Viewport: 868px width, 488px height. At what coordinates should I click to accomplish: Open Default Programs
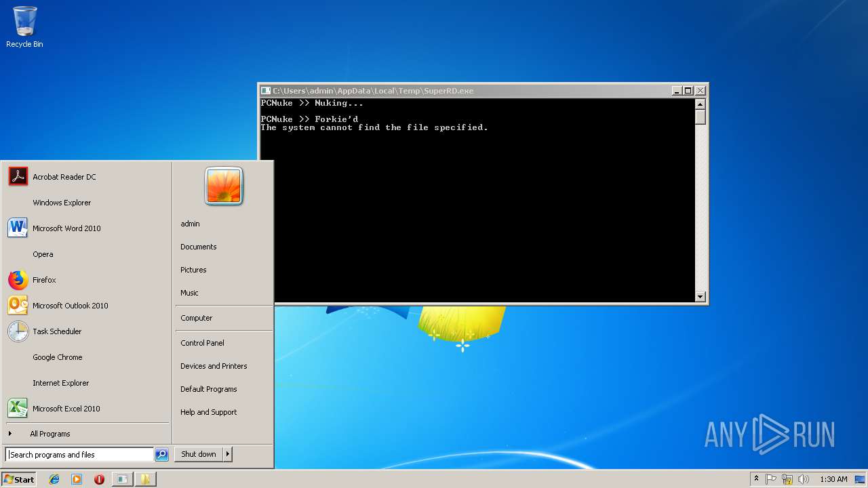pos(224,389)
